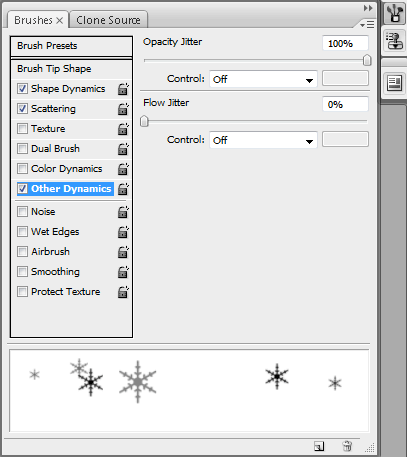This screenshot has width=407, height=457.
Task: Toggle the Smoothing lock icon
Action: [123, 272]
